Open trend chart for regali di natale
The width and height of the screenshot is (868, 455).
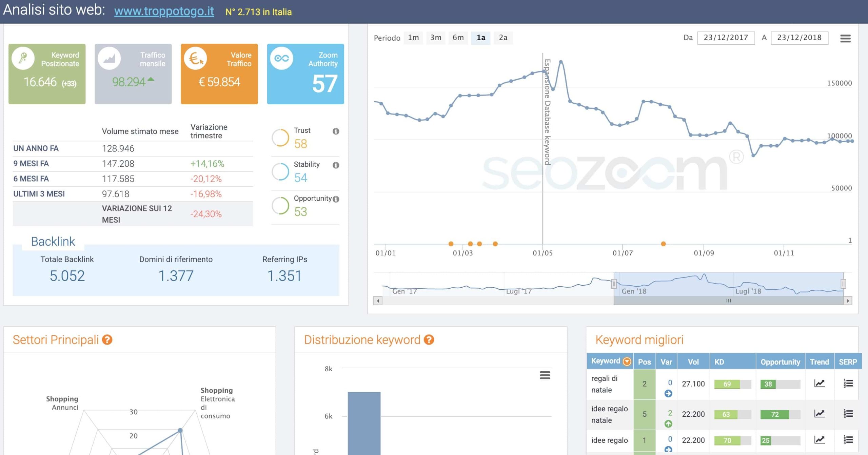click(x=819, y=384)
